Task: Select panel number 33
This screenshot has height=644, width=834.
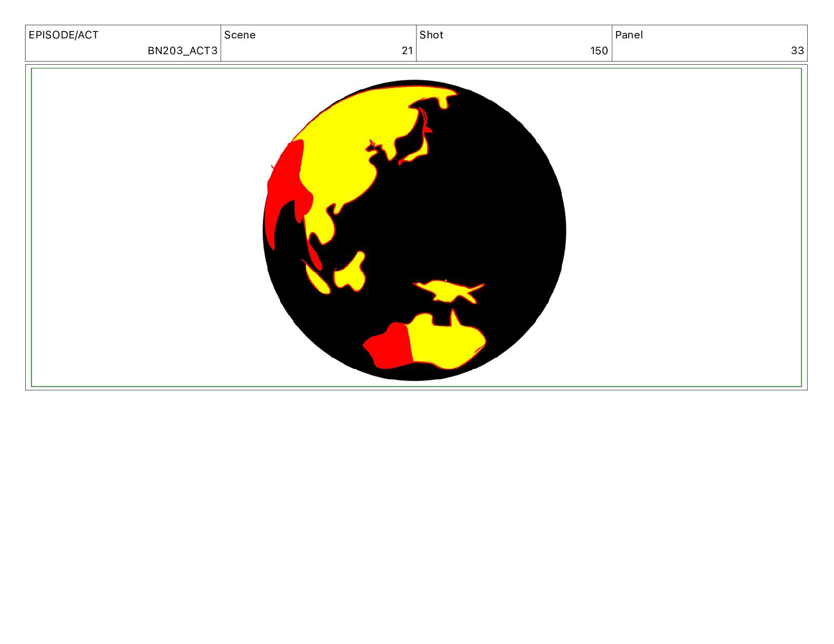Action: [797, 51]
